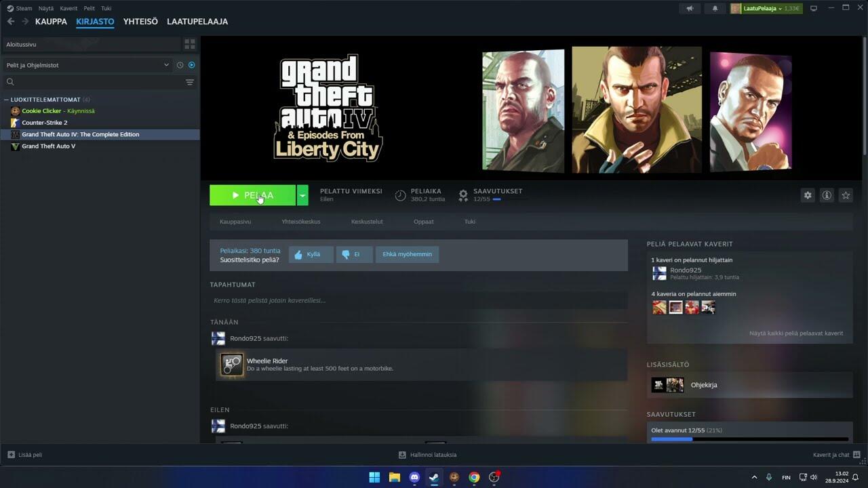Viewport: 868px width, 488px height.
Task: Click the game info icon
Action: 827,195
